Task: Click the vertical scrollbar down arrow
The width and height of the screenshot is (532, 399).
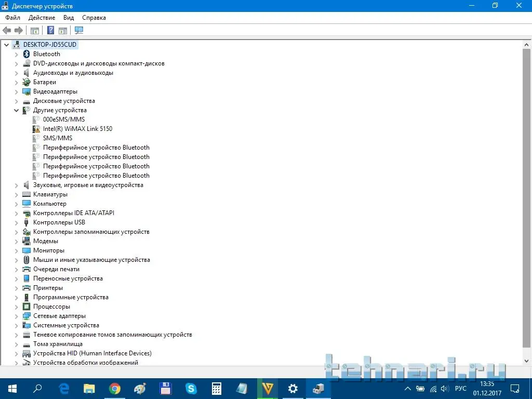Action: coord(527,361)
